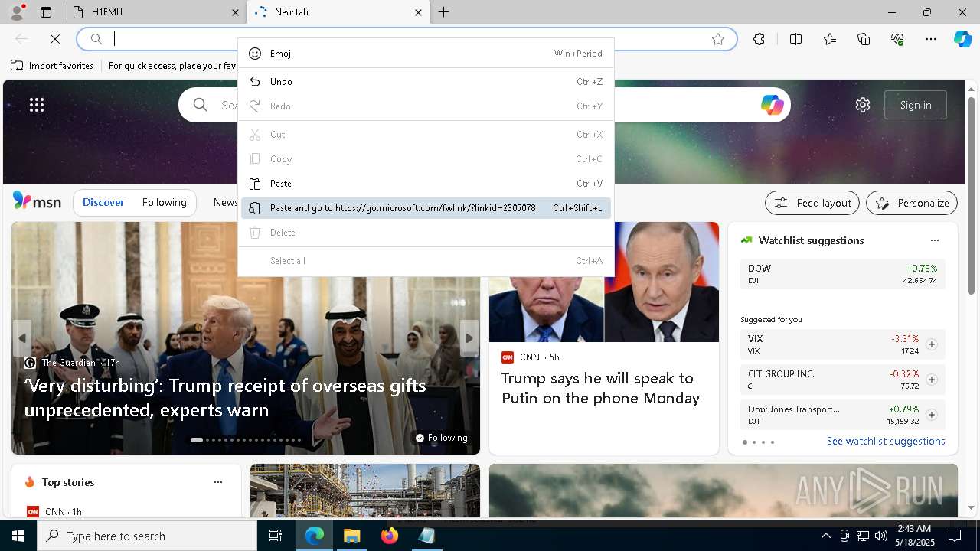Add Dow Jones Transport to the watchlist
980x551 pixels.
[932, 415]
